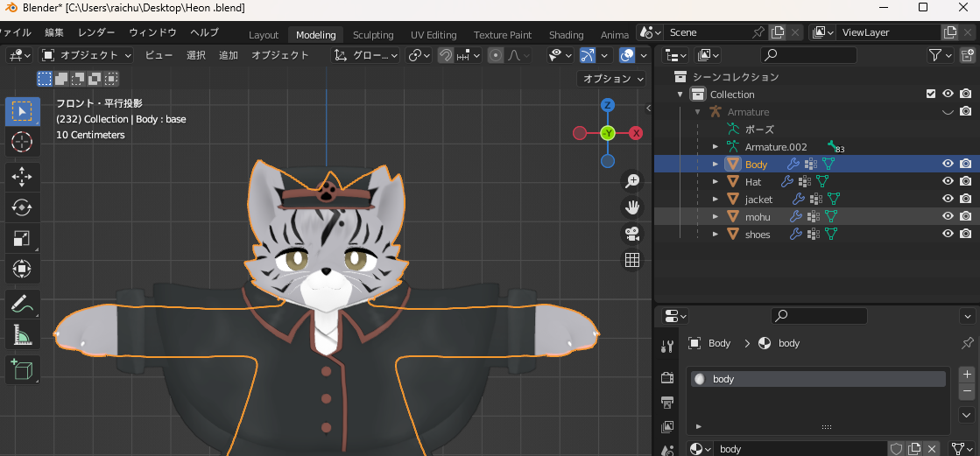Click the green Y axis gizmo
Image resolution: width=980 pixels, height=456 pixels.
[608, 133]
